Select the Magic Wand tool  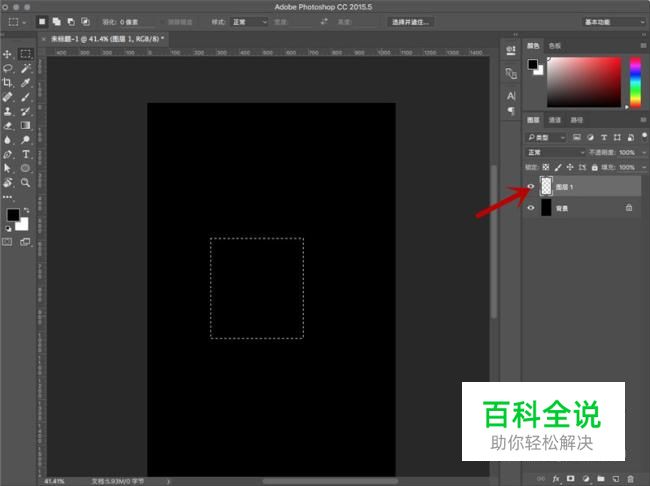point(25,68)
